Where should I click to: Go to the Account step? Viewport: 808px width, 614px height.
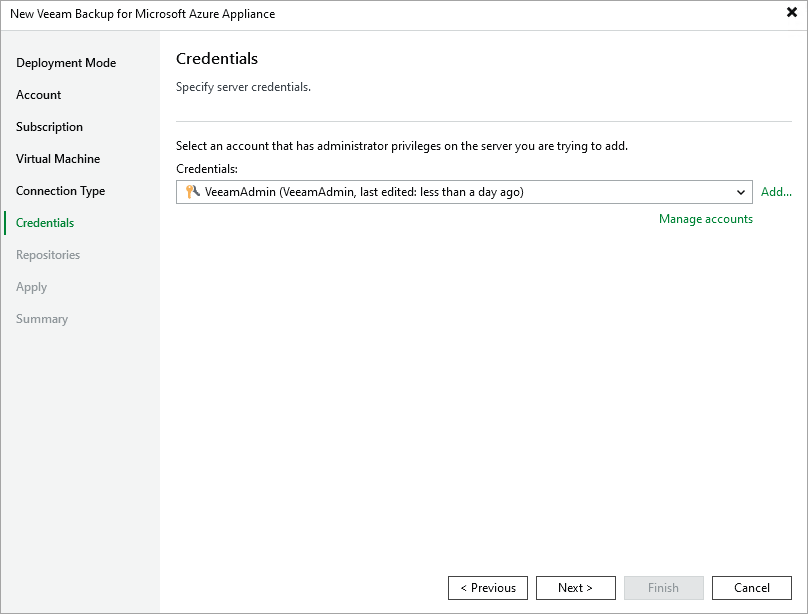pyautogui.click(x=39, y=95)
